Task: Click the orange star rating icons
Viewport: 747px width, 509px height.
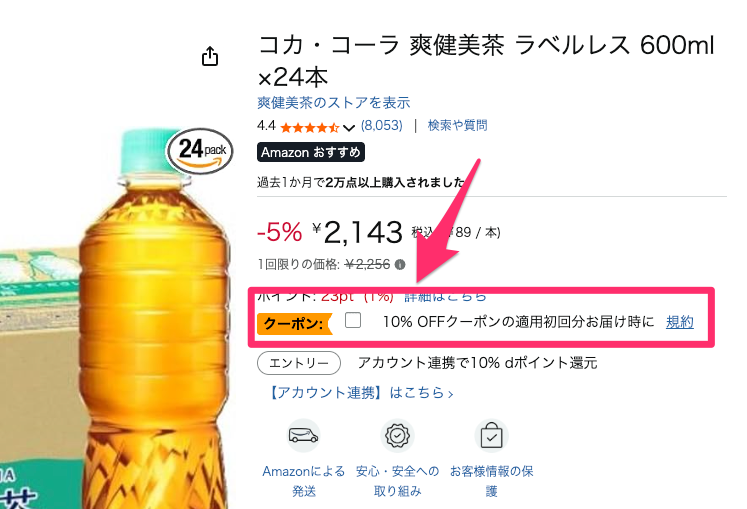Action: pos(309,127)
